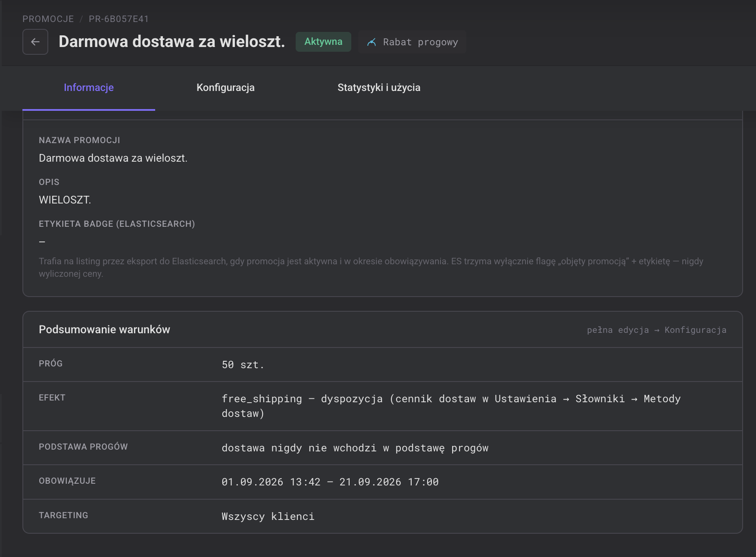Click the Elasticsearch export hint text
Image resolution: width=756 pixels, height=557 pixels.
point(371,267)
